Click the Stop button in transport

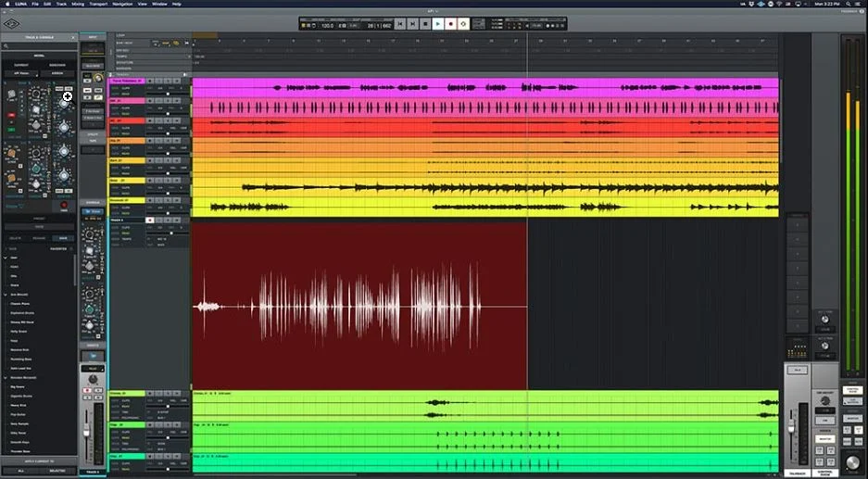tap(425, 23)
